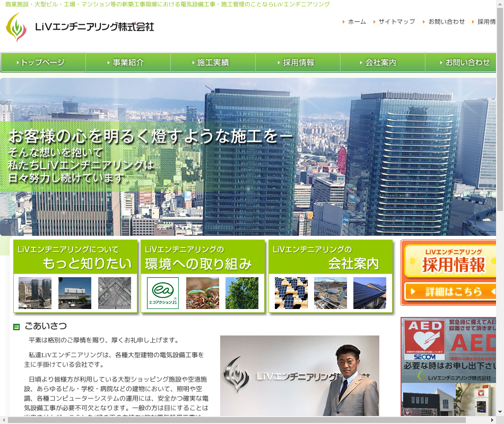Image resolution: width=504 pixels, height=424 pixels.
Task: Click the orange 詳細はこちら button
Action: (x=450, y=291)
